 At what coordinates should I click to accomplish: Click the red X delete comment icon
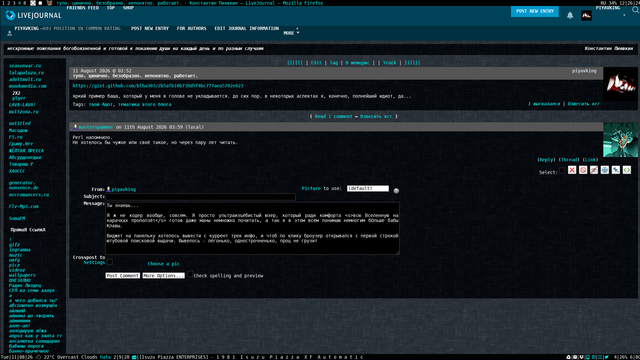tap(572, 170)
